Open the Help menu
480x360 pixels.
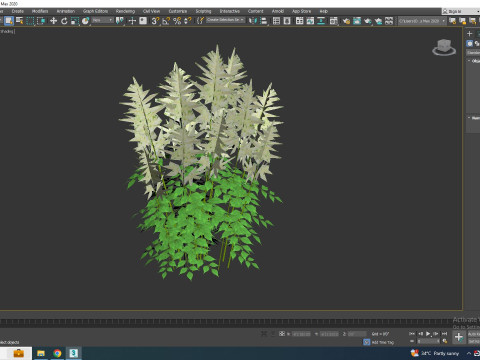point(324,11)
